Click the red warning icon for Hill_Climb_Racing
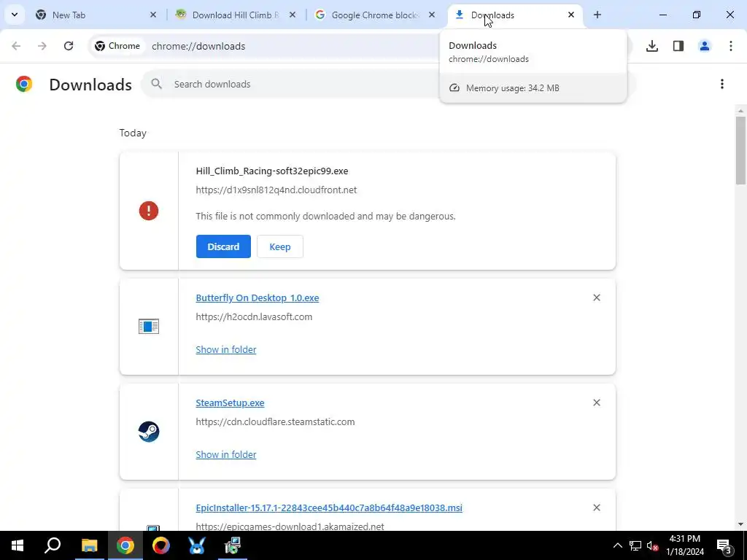The width and height of the screenshot is (747, 560). [x=149, y=211]
